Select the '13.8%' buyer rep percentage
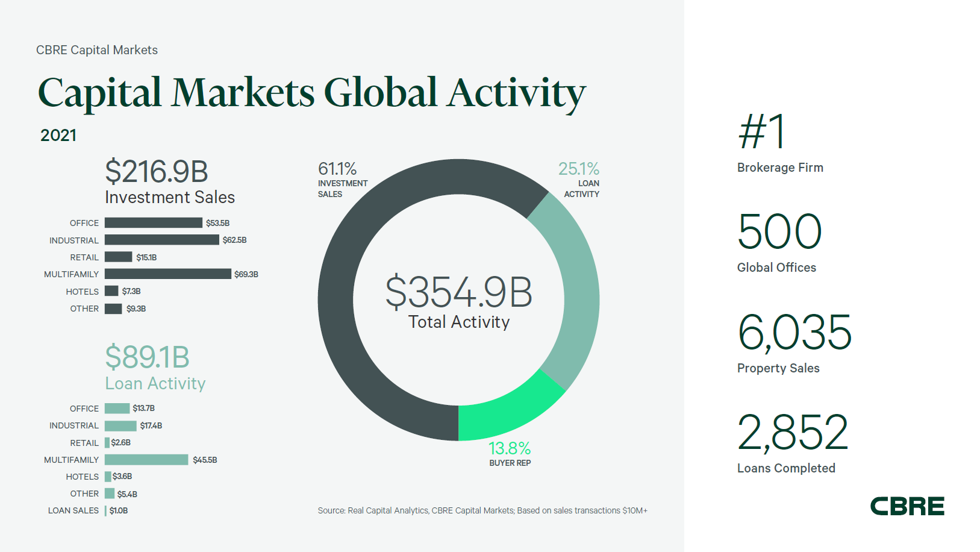 [510, 448]
